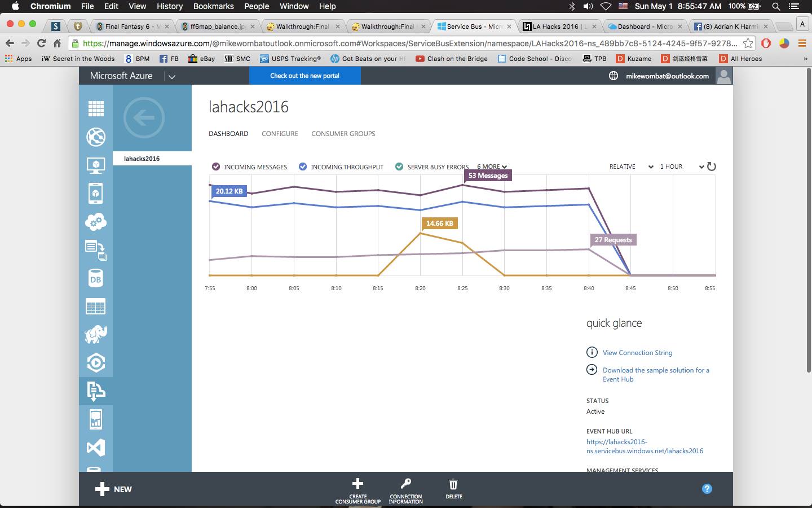Switch to Dashboard tab
The height and width of the screenshot is (508, 812).
point(228,134)
